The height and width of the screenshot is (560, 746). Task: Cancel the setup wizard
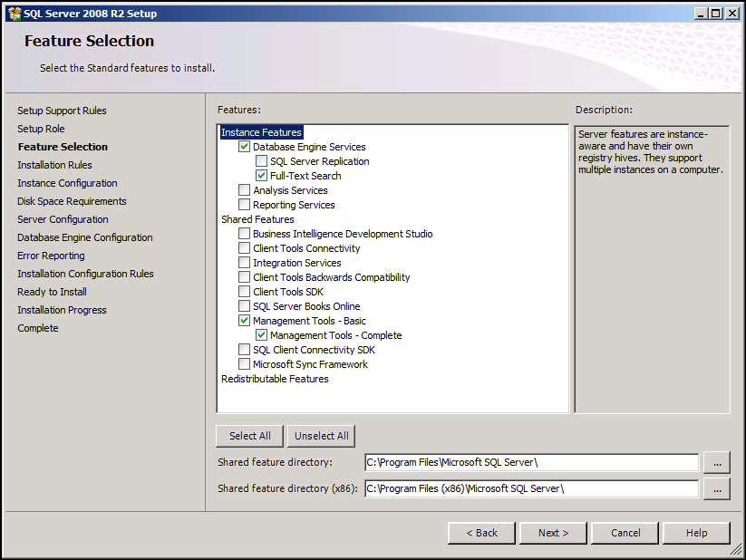click(625, 533)
